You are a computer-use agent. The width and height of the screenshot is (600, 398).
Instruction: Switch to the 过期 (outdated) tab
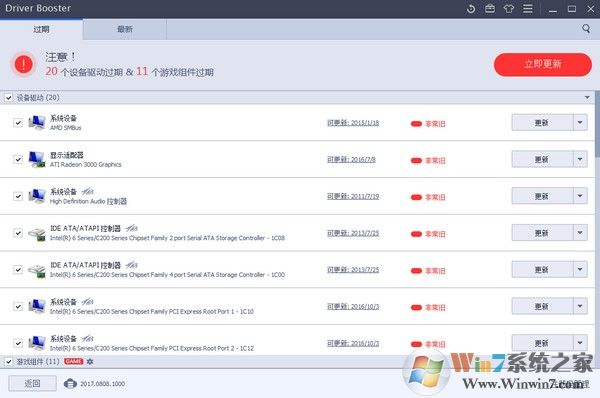tap(41, 29)
